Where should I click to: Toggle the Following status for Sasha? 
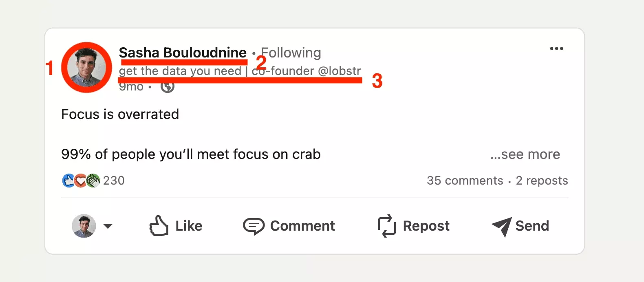pos(291,52)
